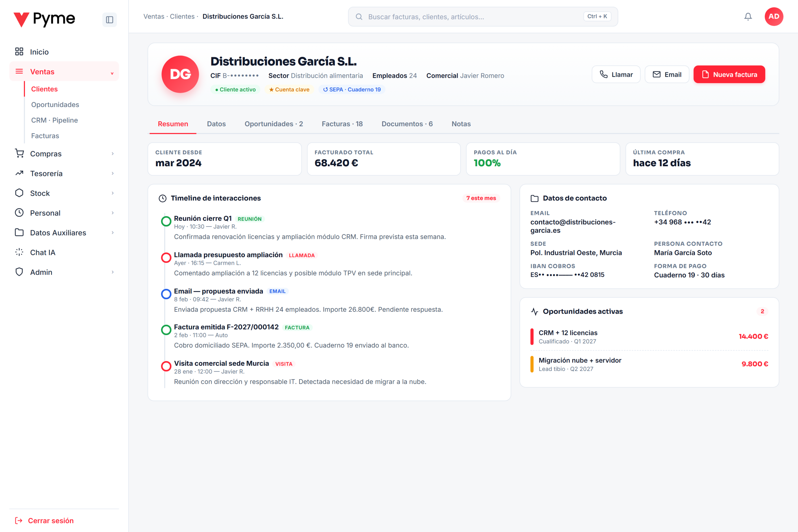Open the Documentos · 6 tab

point(407,124)
